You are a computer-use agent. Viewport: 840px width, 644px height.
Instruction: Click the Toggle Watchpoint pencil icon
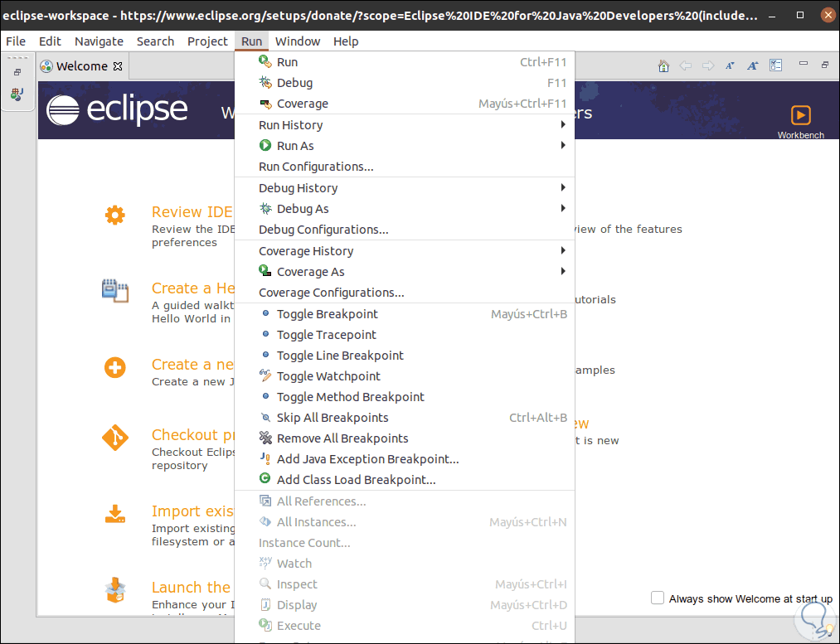pos(265,375)
